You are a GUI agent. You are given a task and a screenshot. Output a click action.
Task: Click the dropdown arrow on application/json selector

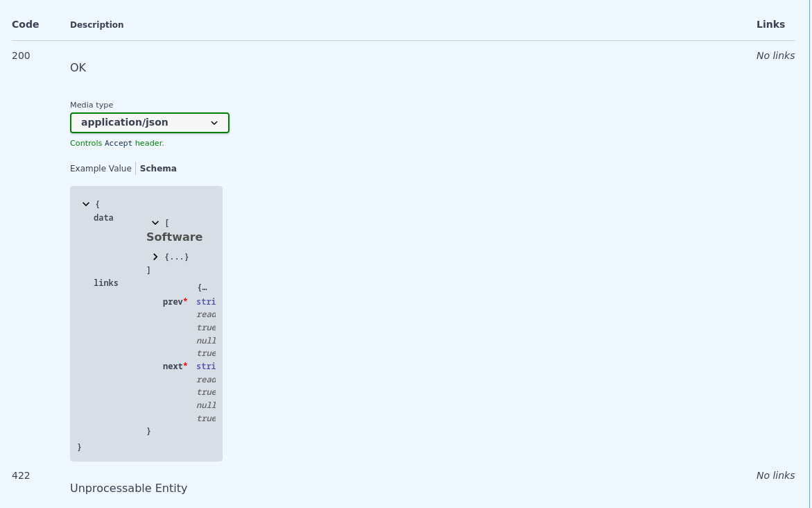point(215,123)
